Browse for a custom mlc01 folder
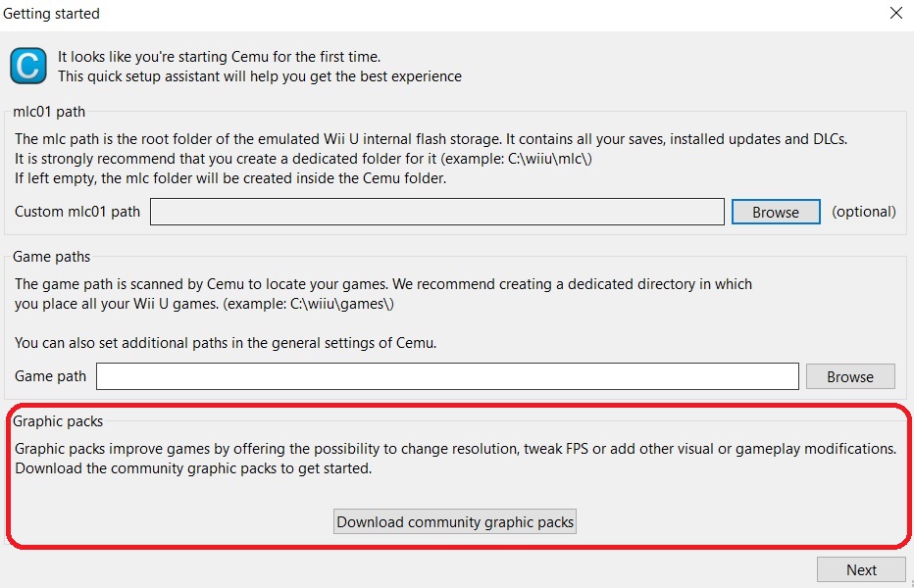Image resolution: width=914 pixels, height=588 pixels. tap(775, 212)
